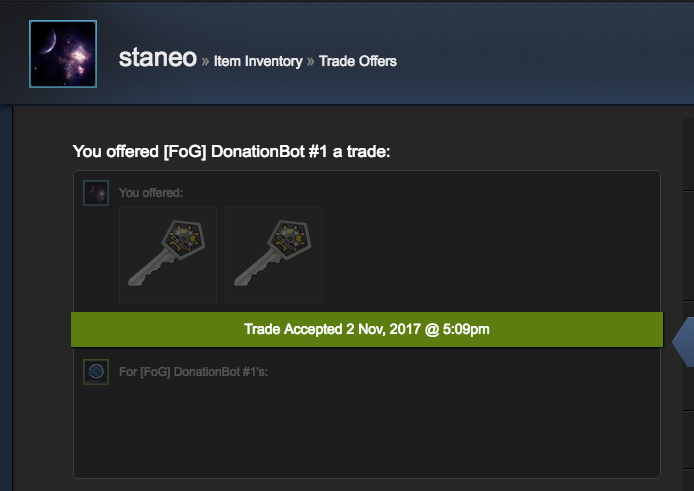
Task: Click CS:GO badge on the first key
Action: pos(184,239)
